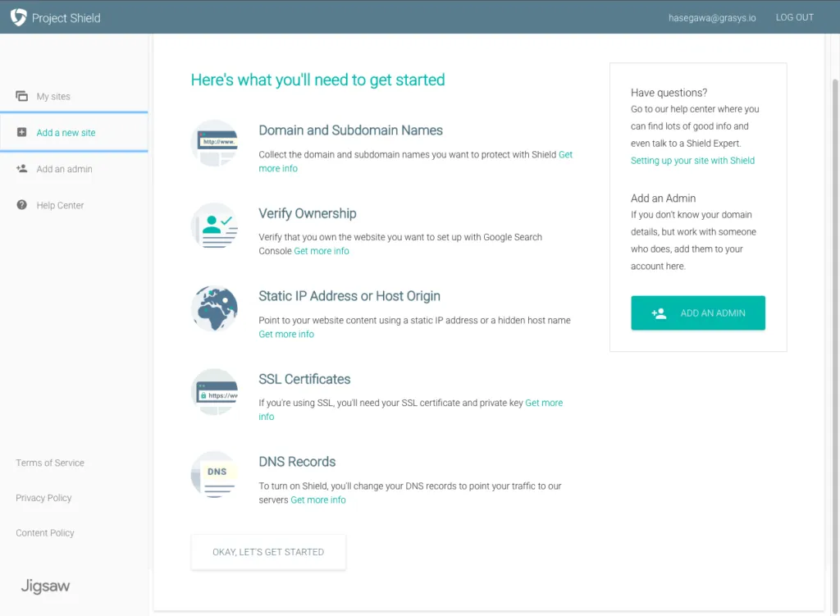Click the Verify Ownership illustration icon
Image resolution: width=840 pixels, height=616 pixels.
pos(214,226)
